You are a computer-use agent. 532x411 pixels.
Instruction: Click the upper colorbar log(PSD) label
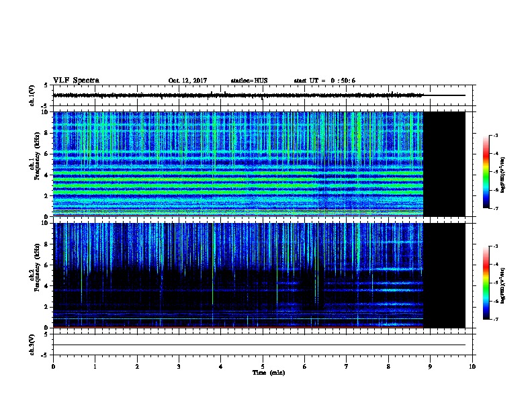502,175
